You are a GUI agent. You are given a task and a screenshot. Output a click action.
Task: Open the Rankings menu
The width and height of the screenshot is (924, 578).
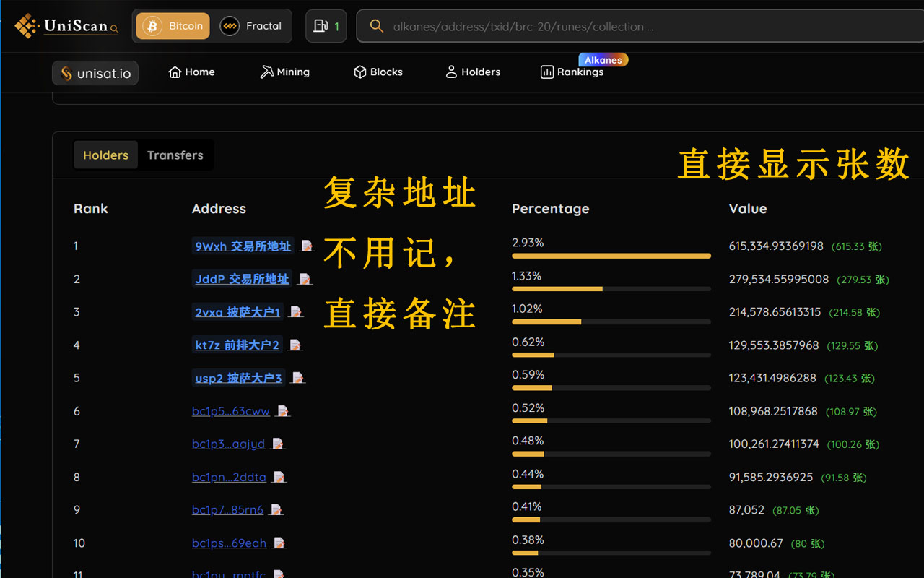[x=572, y=72]
